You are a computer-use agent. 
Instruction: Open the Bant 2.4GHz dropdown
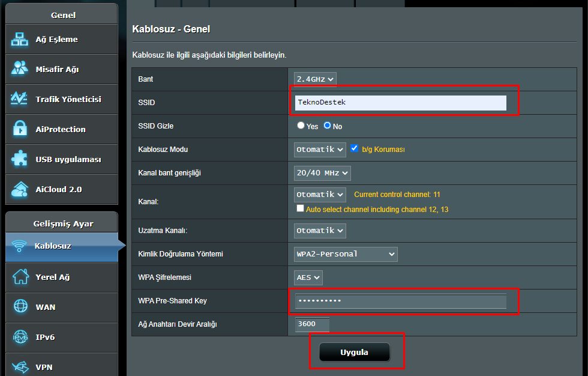pyautogui.click(x=315, y=79)
